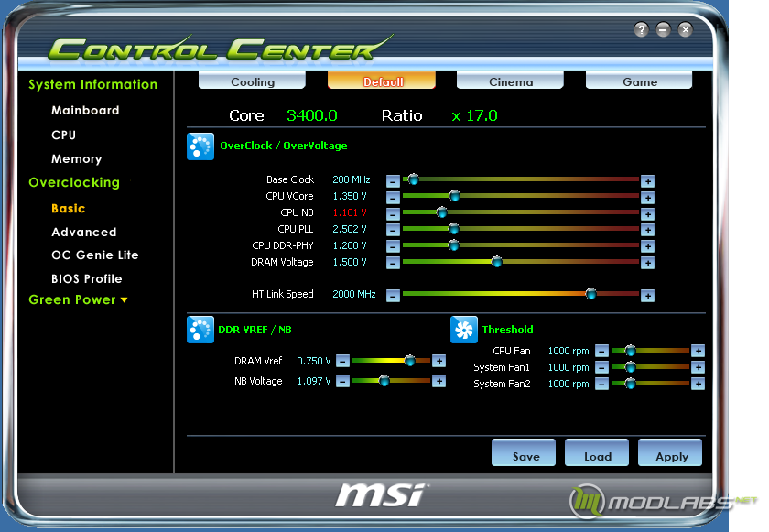
Task: Switch to the Cooling profile tab
Action: [252, 81]
